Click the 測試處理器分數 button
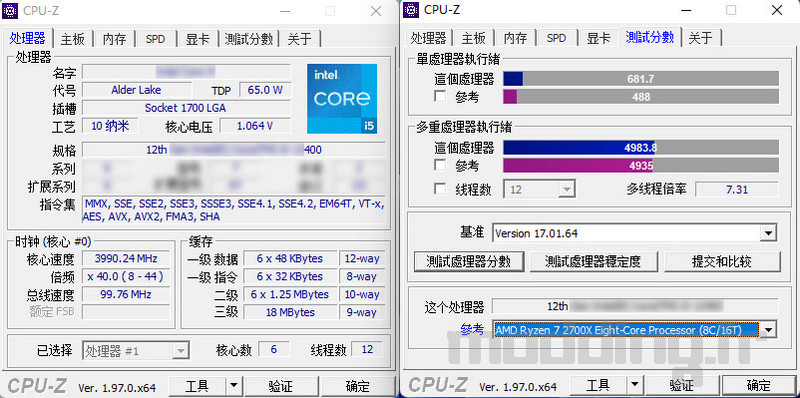This screenshot has width=800, height=398. [x=469, y=262]
